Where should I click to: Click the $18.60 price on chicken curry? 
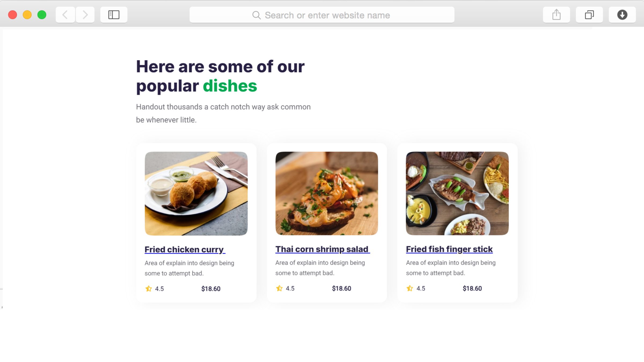(x=211, y=289)
